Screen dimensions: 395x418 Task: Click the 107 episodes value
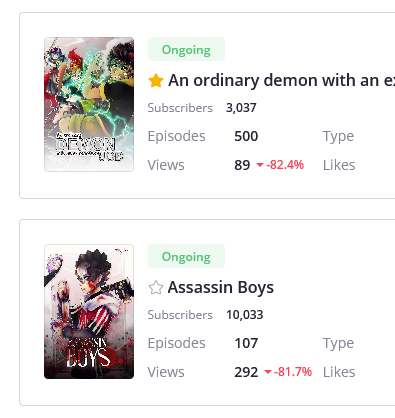[x=246, y=343]
